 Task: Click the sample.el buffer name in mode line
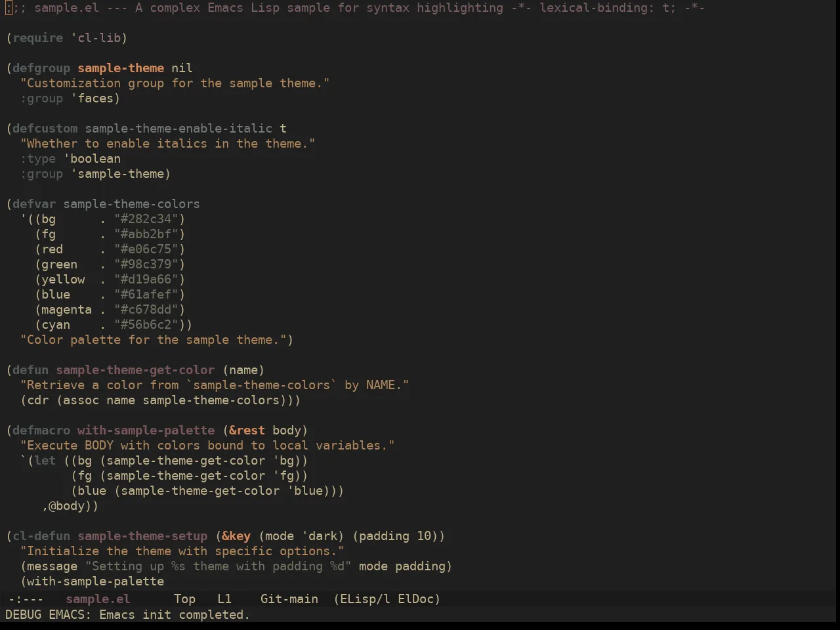click(x=98, y=598)
